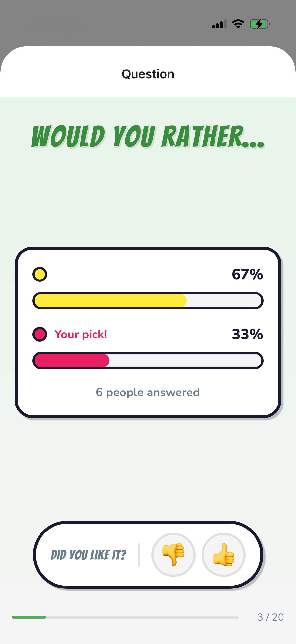
Task: Tap 'Your pick!' label
Action: pyautogui.click(x=81, y=334)
